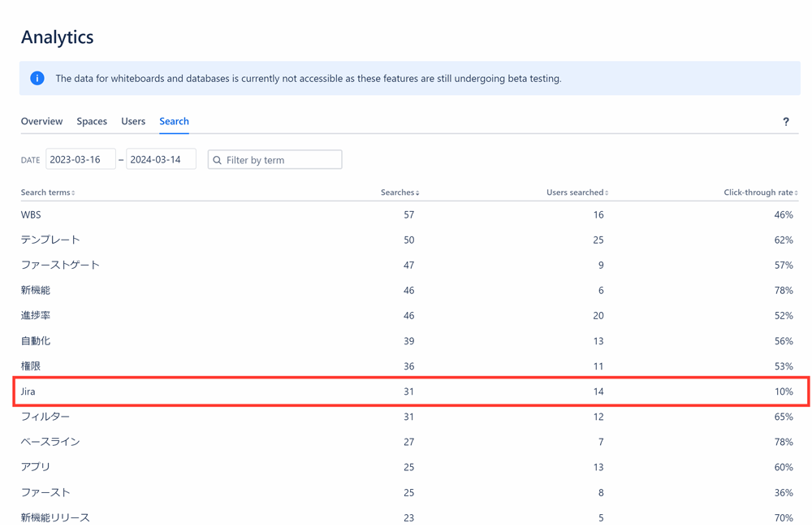
Task: Click the テンプレート search term
Action: pyautogui.click(x=50, y=240)
